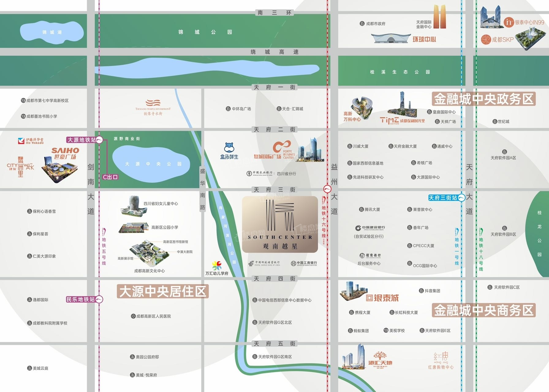The width and height of the screenshot is (549, 392).
Task: Click the 成都高新区人民医院 label
Action: [151, 316]
